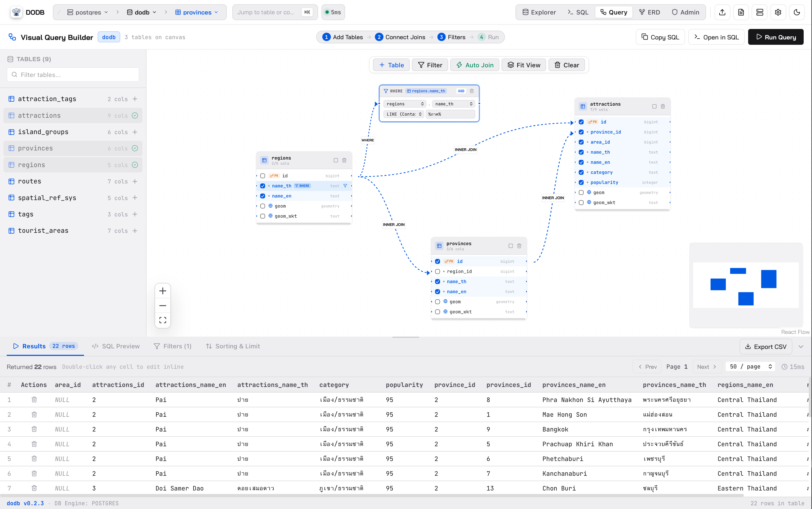Click filter funnel icon on regions name_th

coord(345,186)
